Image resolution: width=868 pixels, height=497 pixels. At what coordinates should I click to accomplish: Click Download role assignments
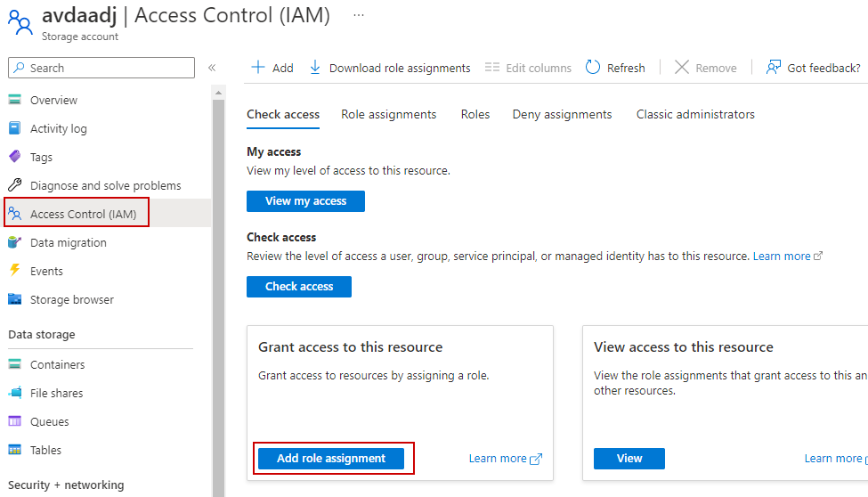click(x=390, y=68)
